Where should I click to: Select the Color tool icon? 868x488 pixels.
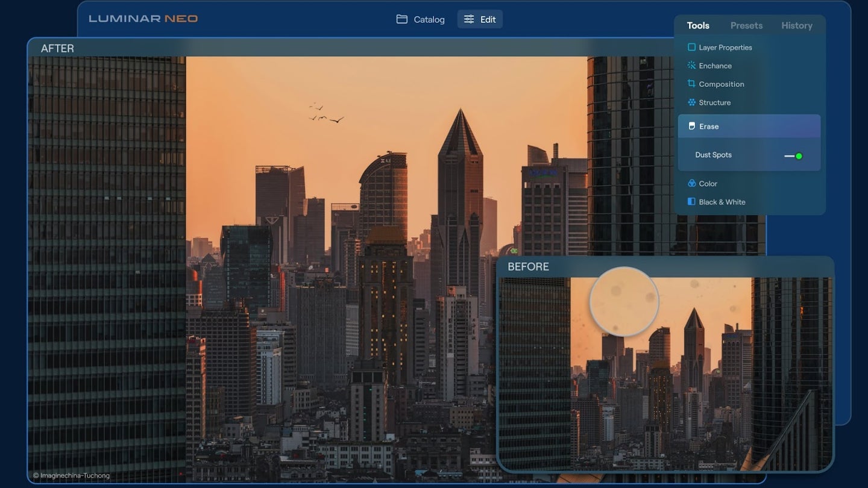691,183
